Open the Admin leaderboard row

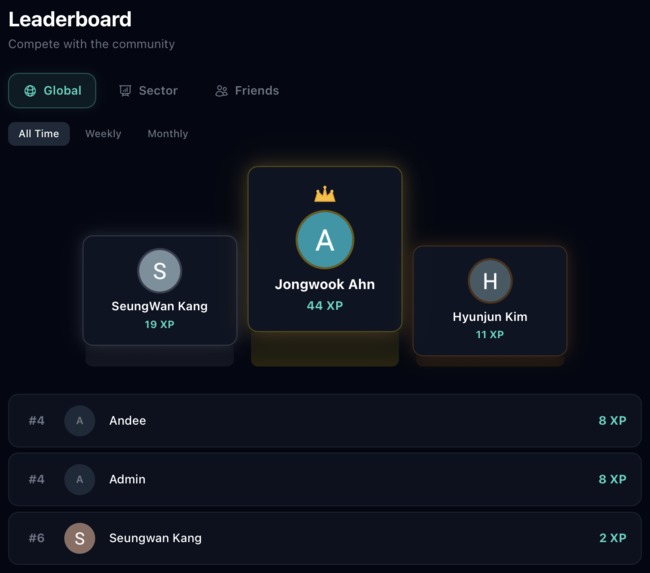[x=325, y=479]
